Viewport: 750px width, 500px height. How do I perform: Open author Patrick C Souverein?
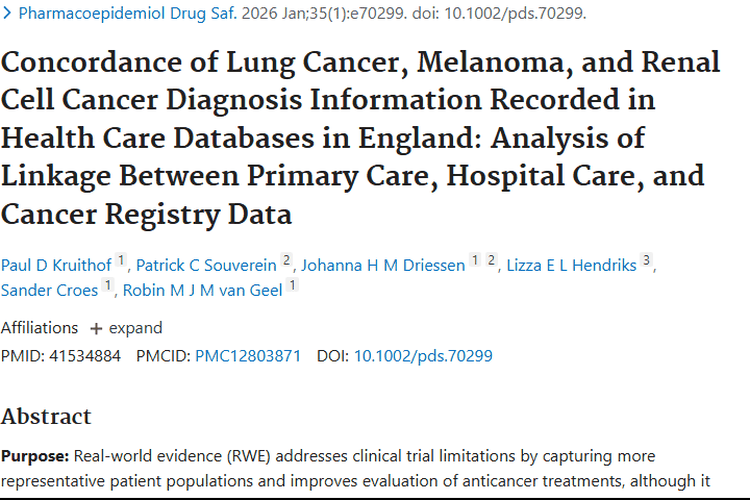point(207,265)
